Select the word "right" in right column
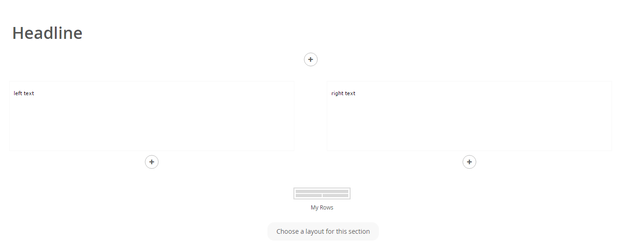Screen dimensions: 644x247 [x=337, y=93]
